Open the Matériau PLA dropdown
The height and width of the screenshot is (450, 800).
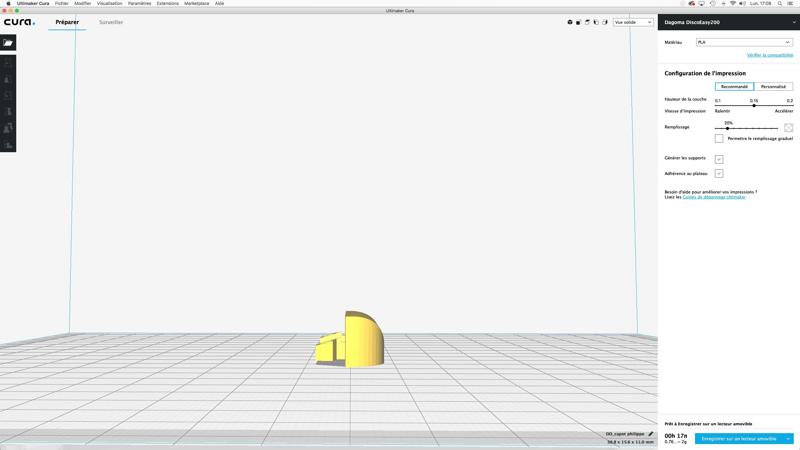(x=744, y=42)
